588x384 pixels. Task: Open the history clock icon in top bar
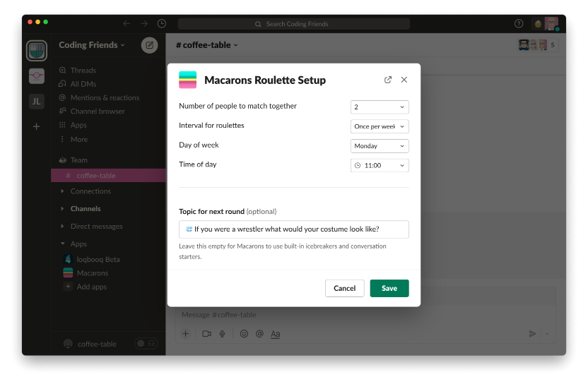(x=162, y=23)
